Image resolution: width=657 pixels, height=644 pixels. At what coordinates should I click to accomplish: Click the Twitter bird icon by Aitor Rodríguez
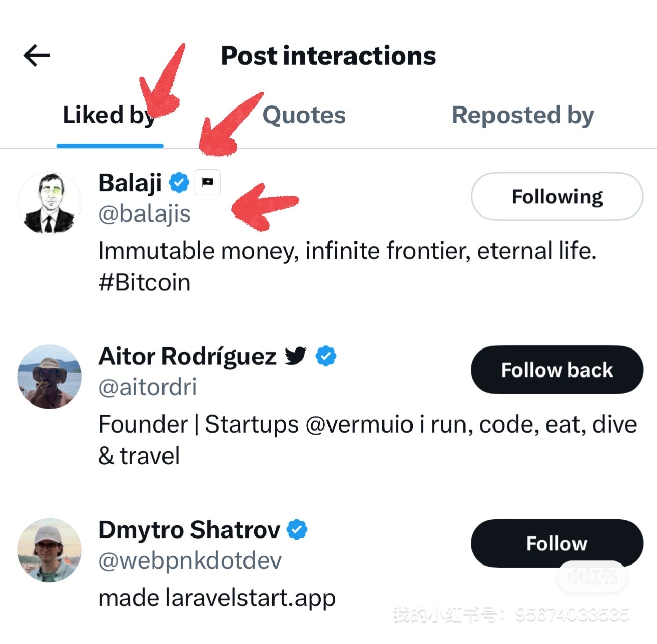[x=295, y=356]
